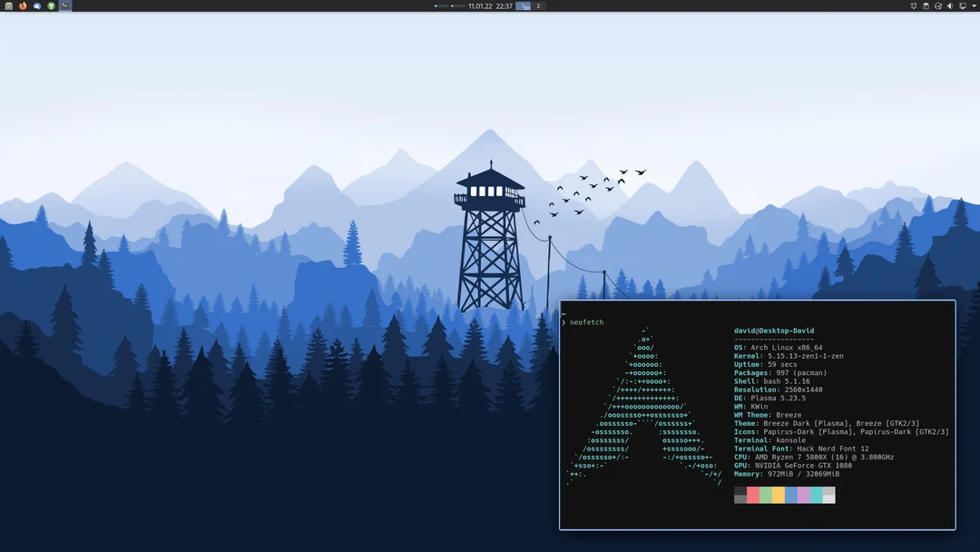Switch to virtual desktop 2 in pager
Screen dimensions: 980x552
[539, 5]
